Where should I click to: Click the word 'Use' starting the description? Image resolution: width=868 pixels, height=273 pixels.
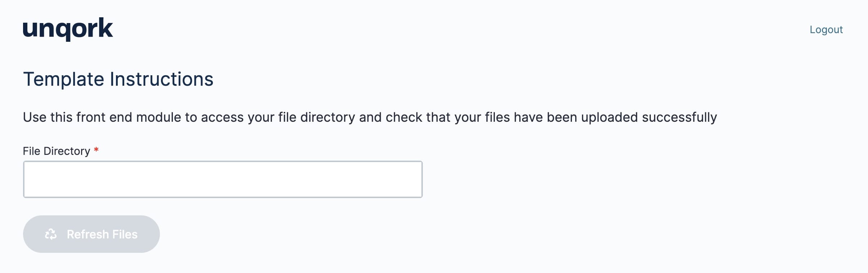[35, 117]
